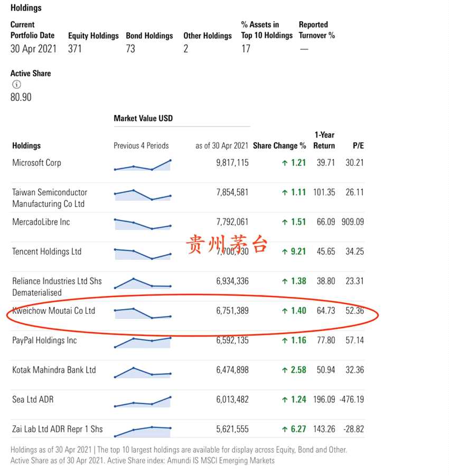Click the Holdings column header in table
Image resolution: width=449 pixels, height=476 pixels.
pos(26,146)
